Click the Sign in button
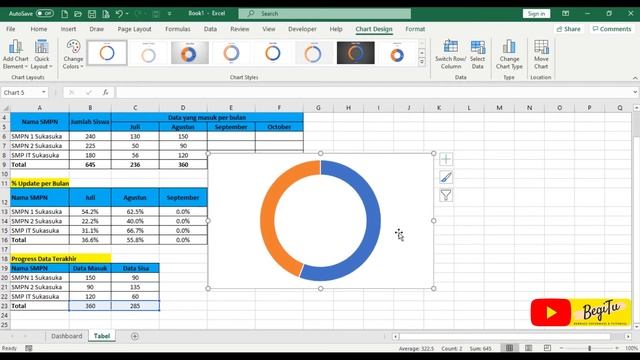Screen dimensions: 640x360 pyautogui.click(x=536, y=13)
